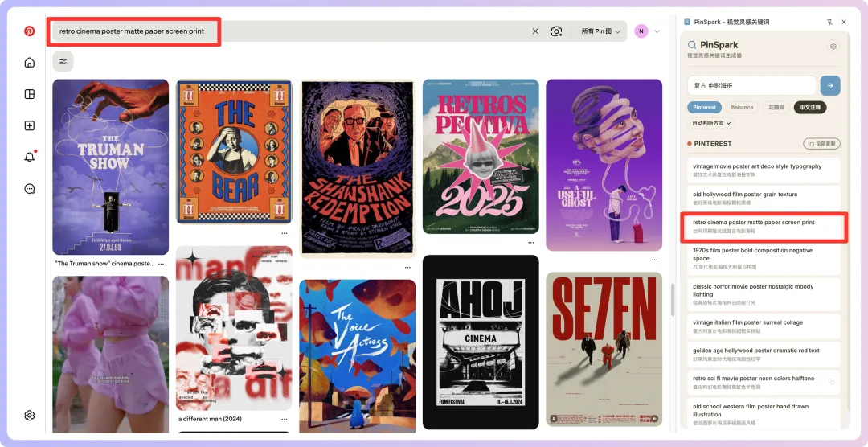The width and height of the screenshot is (868, 447).
Task: Open The Bear poster pin
Action: coord(234,152)
